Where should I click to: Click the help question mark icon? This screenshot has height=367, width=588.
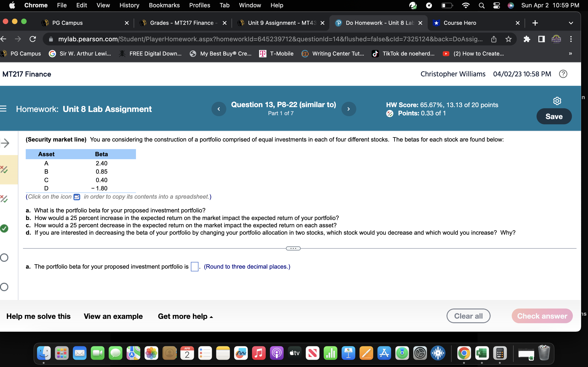click(563, 74)
